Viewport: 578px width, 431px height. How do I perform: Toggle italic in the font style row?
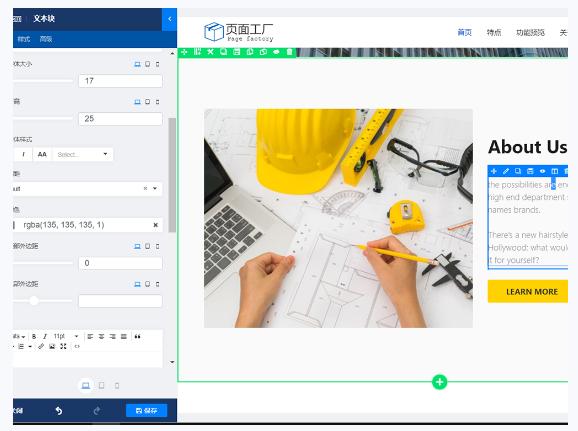point(24,154)
